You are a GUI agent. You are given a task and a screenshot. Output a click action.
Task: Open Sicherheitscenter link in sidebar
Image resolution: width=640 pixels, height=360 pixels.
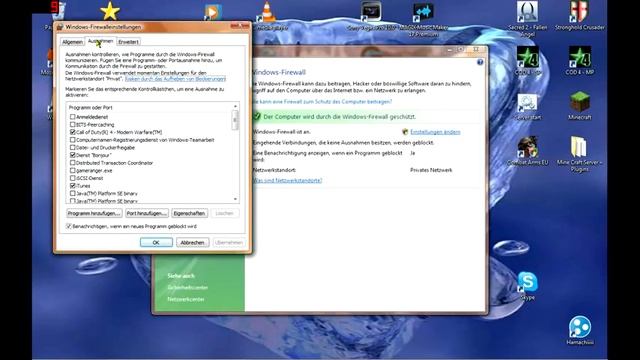click(188, 288)
